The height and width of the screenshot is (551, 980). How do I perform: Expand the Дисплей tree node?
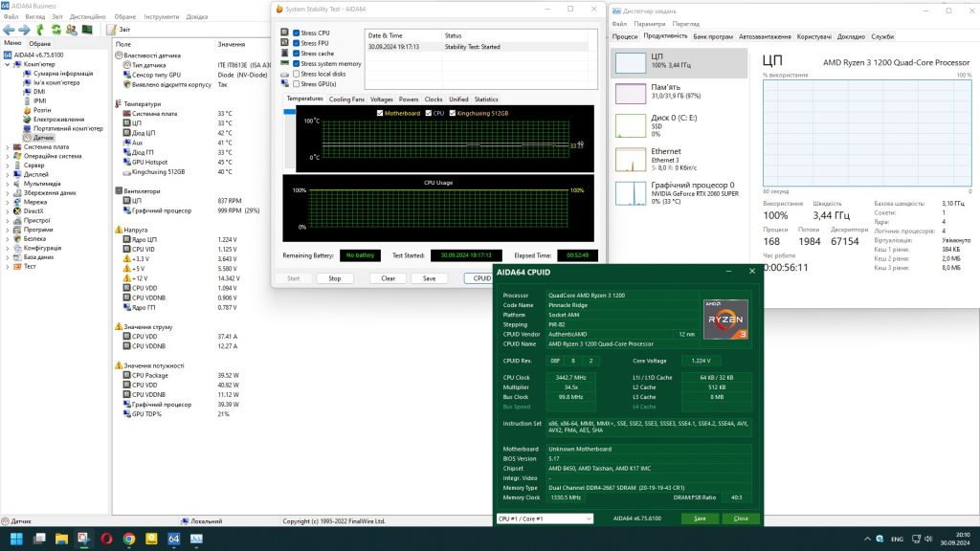(x=8, y=174)
